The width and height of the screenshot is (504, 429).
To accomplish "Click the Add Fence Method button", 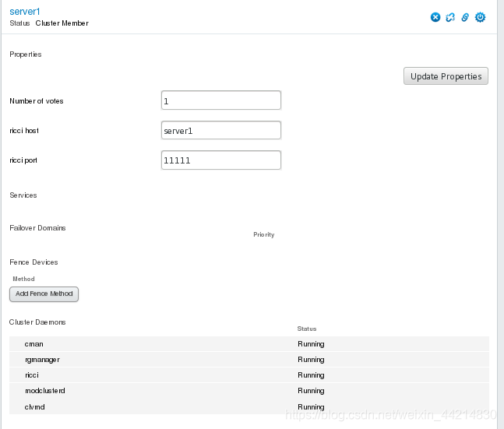I will [44, 294].
